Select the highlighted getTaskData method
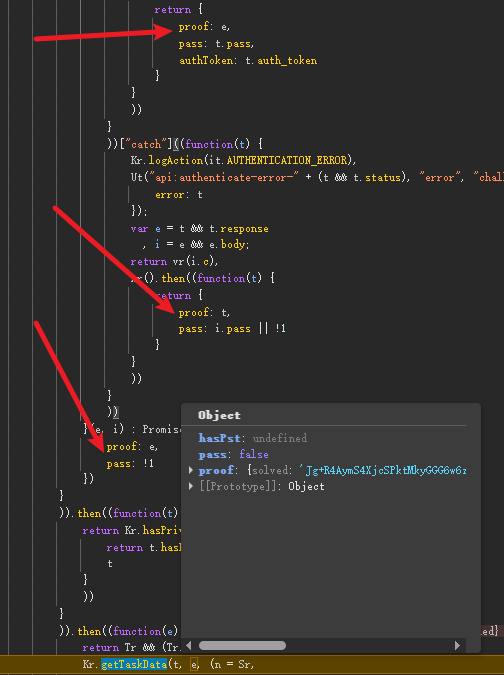The image size is (504, 675). click(134, 665)
